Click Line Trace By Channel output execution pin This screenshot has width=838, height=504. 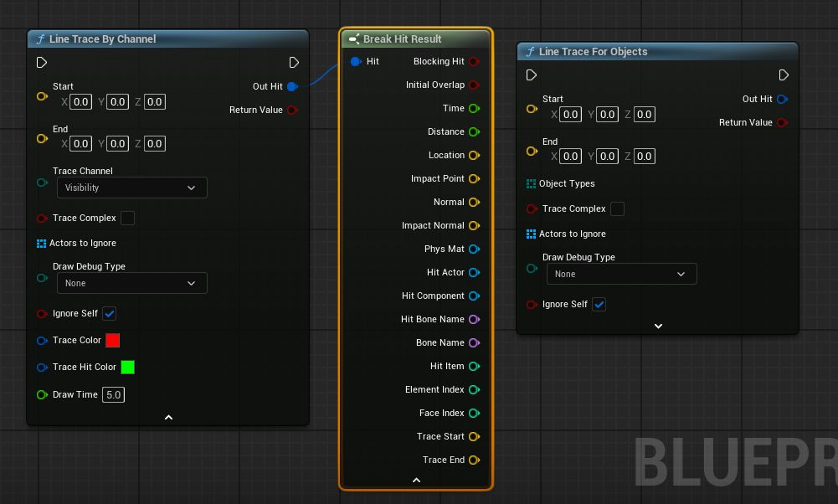tap(294, 63)
